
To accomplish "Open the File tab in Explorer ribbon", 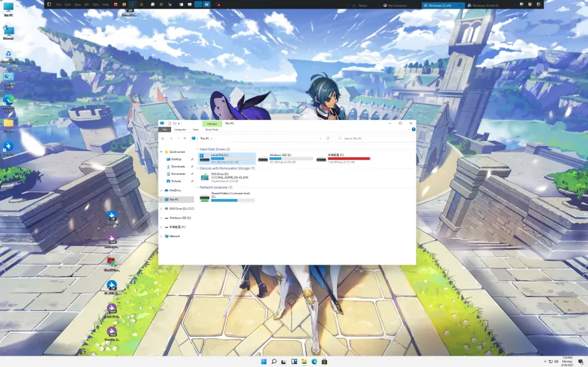I will coord(165,129).
